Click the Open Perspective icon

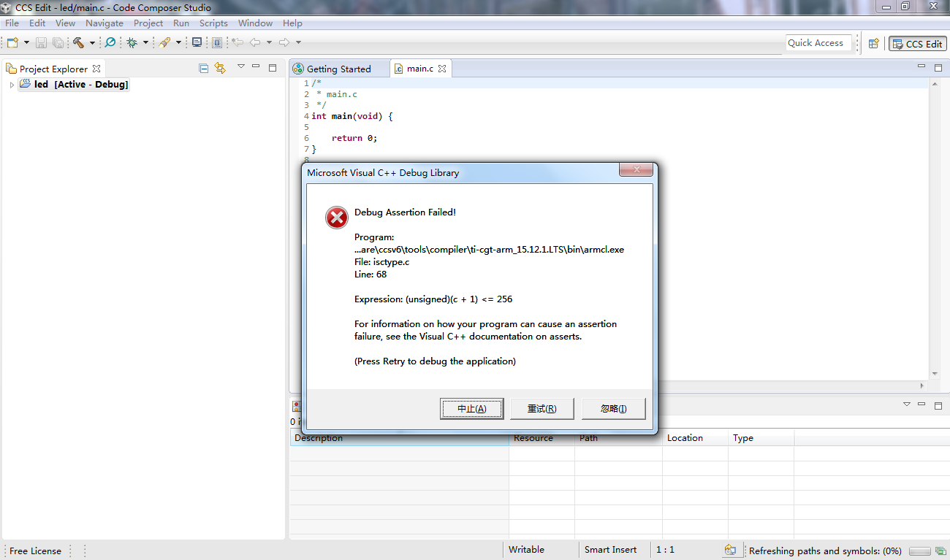tap(873, 44)
